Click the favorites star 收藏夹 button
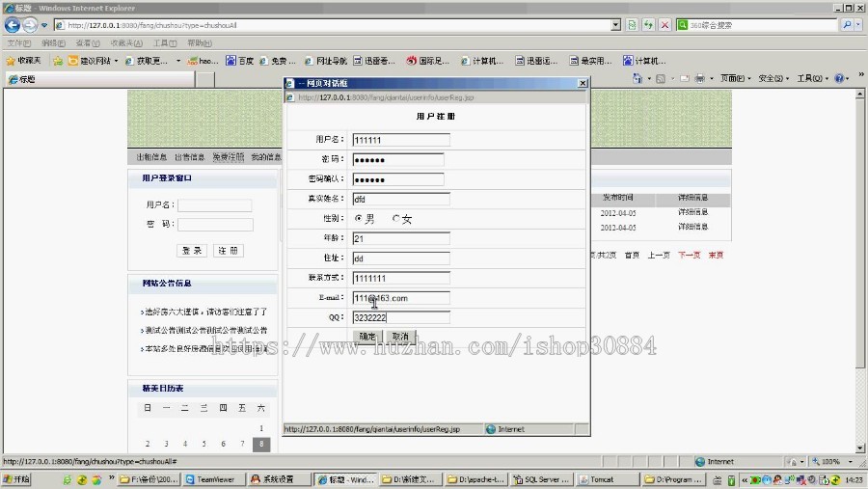 click(23, 61)
